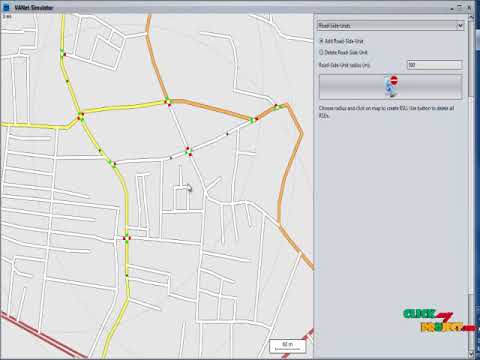
Task: Focus the Road-Side-Unit radius input field
Action: point(435,65)
